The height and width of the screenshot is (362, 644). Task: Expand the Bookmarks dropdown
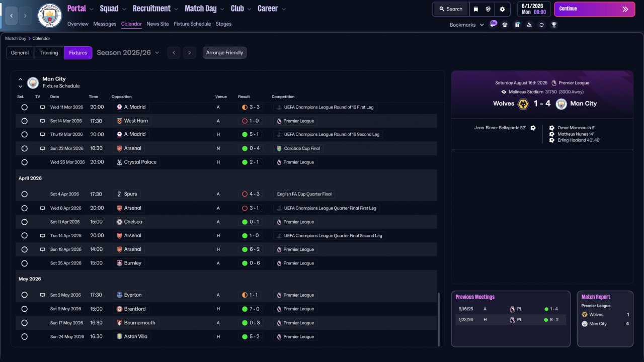click(467, 25)
